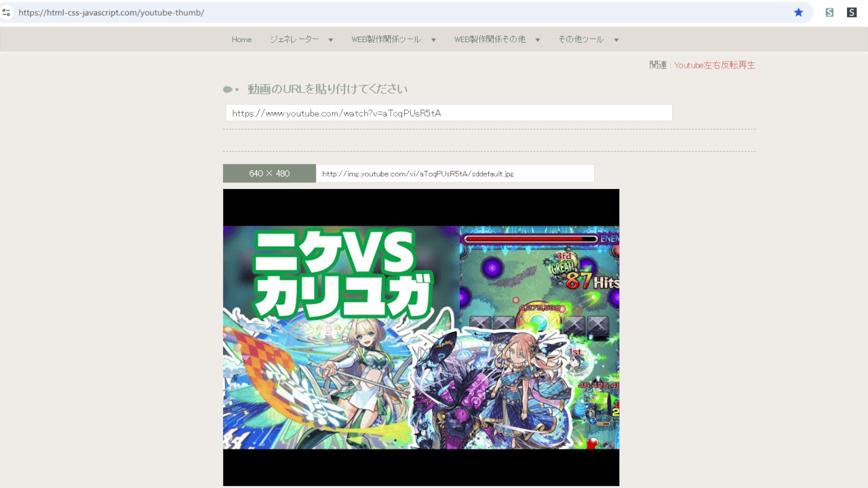Expand the arrow beside WEB製作関係その他
This screenshot has height=488, width=868.
[x=538, y=40]
